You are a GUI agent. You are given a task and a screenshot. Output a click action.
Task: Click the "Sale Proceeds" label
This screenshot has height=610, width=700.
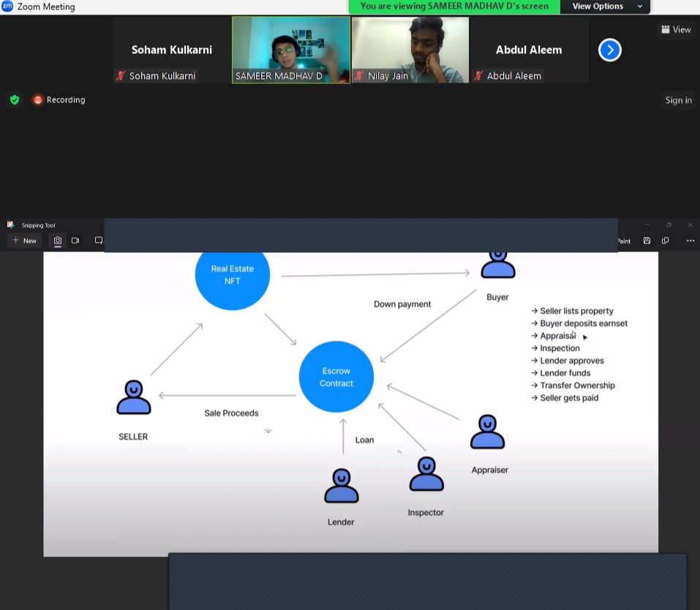point(231,413)
